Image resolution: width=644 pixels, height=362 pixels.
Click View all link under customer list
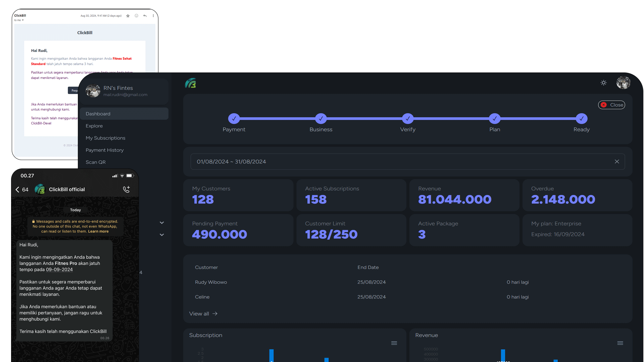[x=203, y=314]
